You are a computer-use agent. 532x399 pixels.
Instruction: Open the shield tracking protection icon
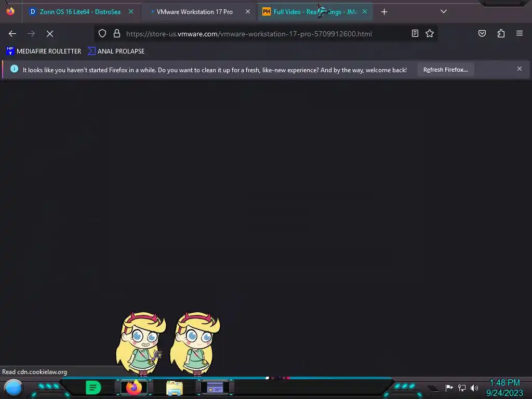pos(102,34)
